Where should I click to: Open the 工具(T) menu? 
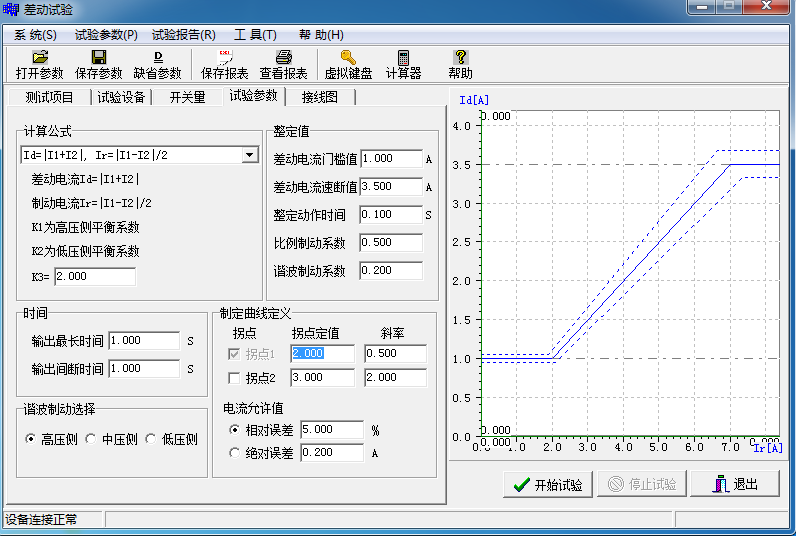click(255, 34)
